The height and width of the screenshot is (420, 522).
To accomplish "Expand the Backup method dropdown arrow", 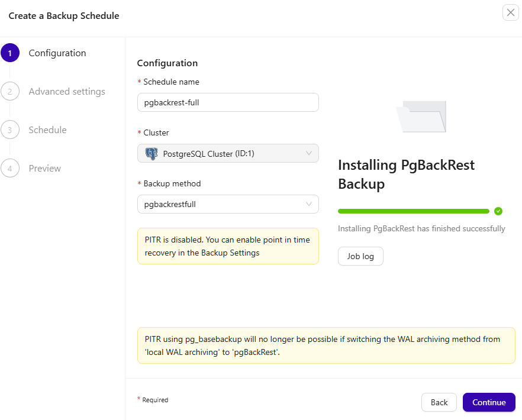I will click(x=309, y=205).
